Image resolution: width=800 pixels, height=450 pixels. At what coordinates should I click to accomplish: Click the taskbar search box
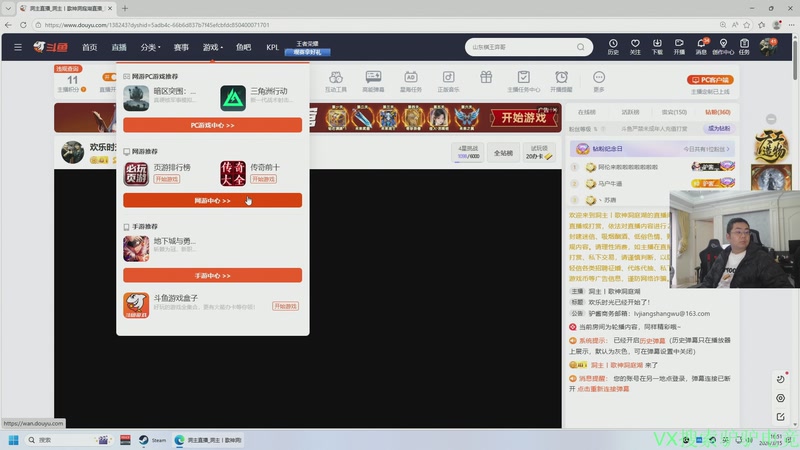68,440
